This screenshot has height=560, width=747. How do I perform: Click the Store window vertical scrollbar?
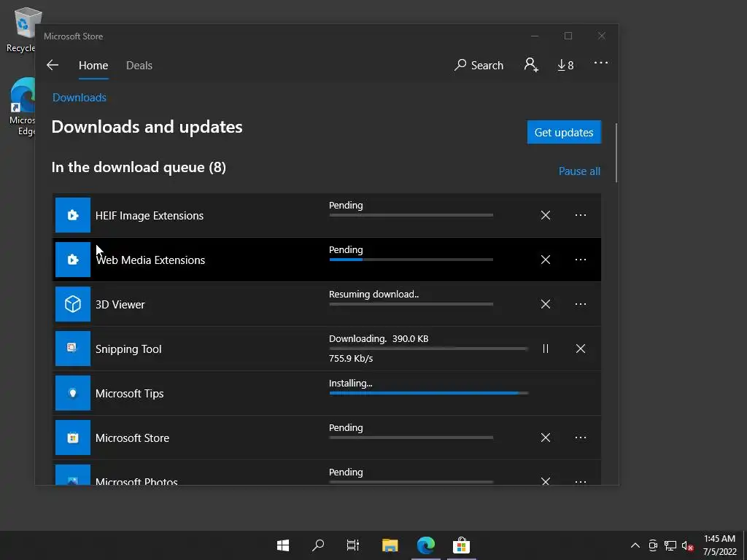(x=616, y=152)
